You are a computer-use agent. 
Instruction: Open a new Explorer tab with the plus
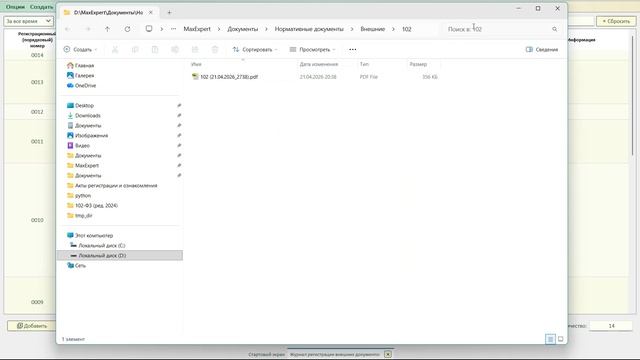click(x=169, y=13)
